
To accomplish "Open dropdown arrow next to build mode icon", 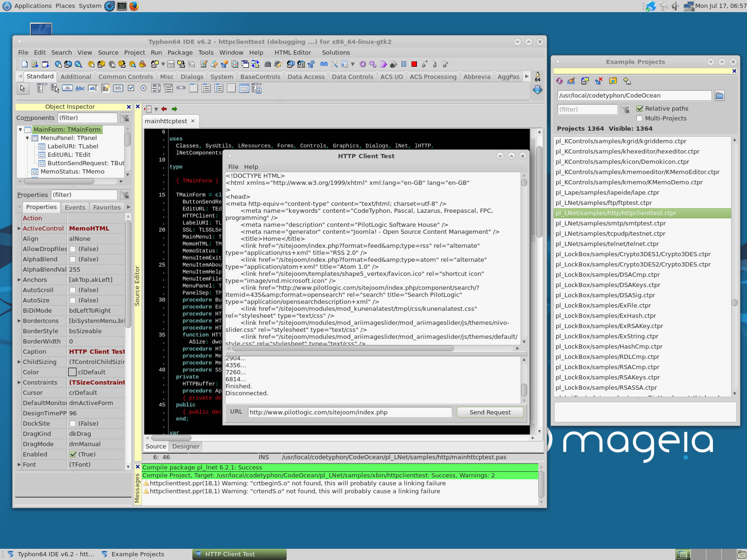I will coord(352,64).
